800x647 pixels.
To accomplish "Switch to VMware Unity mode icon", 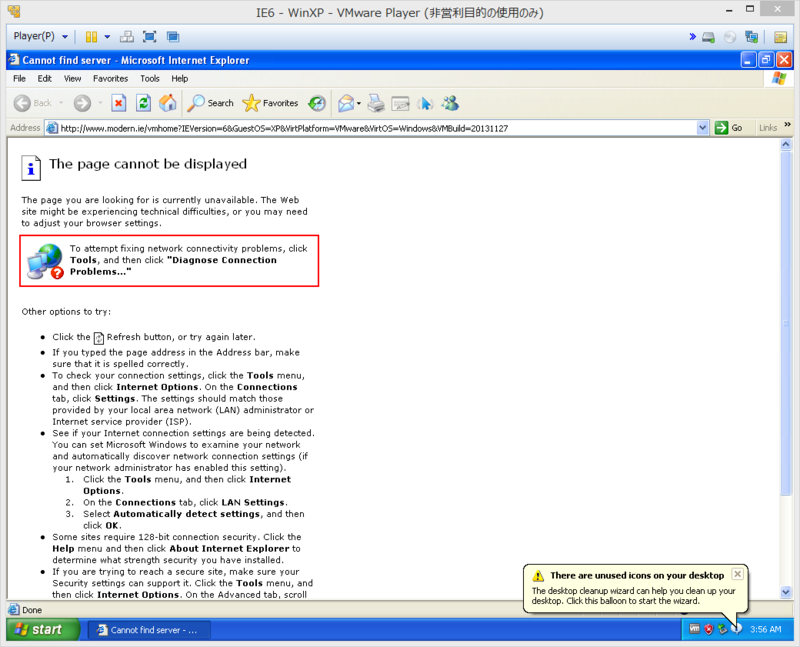I will click(x=173, y=37).
